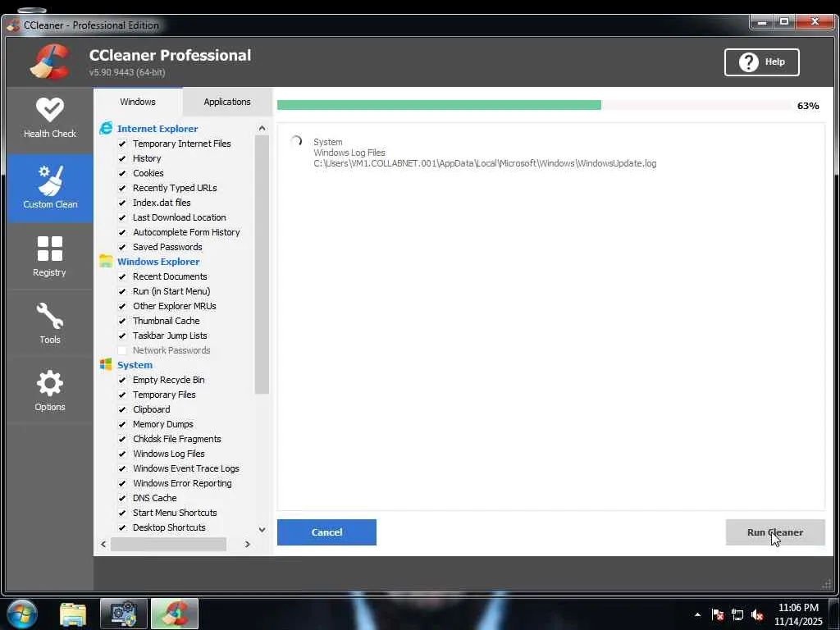This screenshot has width=840, height=630.
Task: Open the control panel taskbar item
Action: point(124,614)
